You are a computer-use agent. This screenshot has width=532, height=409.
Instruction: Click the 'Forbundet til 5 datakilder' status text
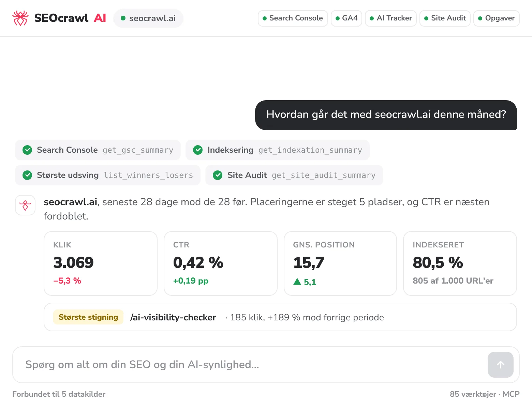[x=59, y=394]
